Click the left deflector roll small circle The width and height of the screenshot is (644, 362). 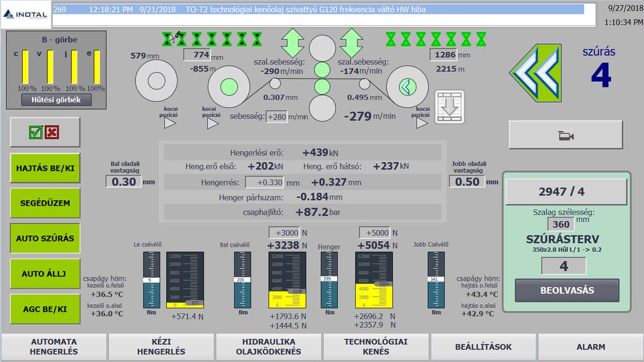[x=274, y=84]
